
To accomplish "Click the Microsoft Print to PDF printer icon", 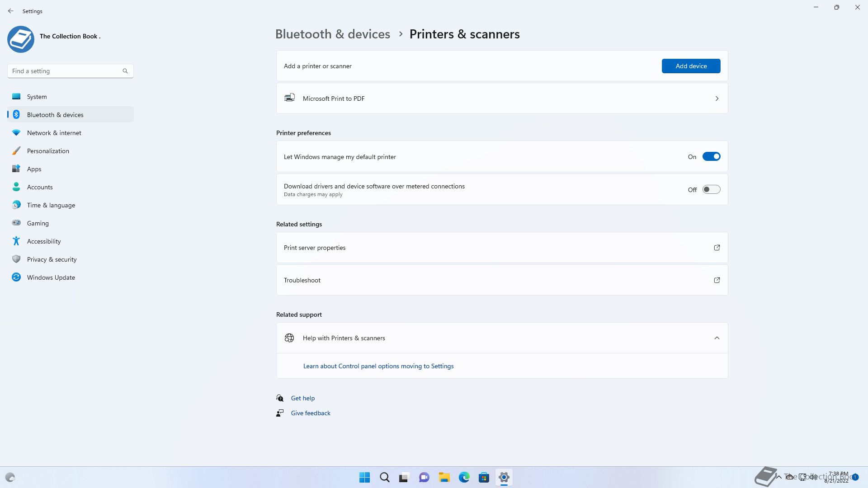I will click(289, 98).
